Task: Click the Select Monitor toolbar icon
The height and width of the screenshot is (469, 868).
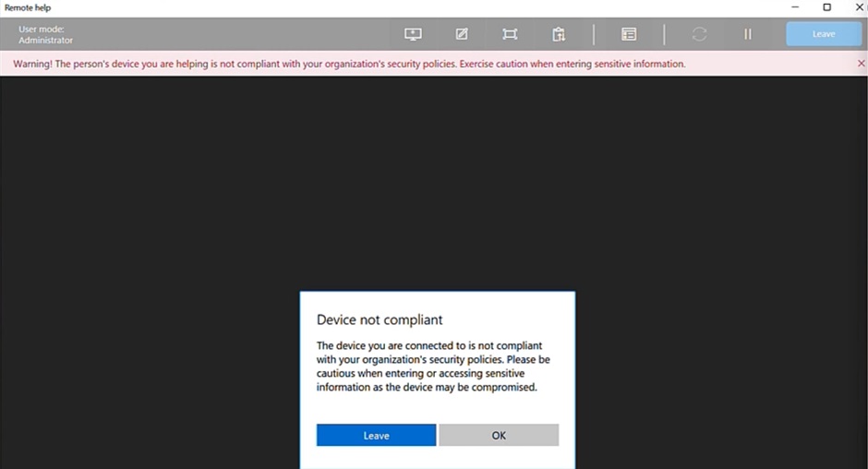Action: click(413, 34)
